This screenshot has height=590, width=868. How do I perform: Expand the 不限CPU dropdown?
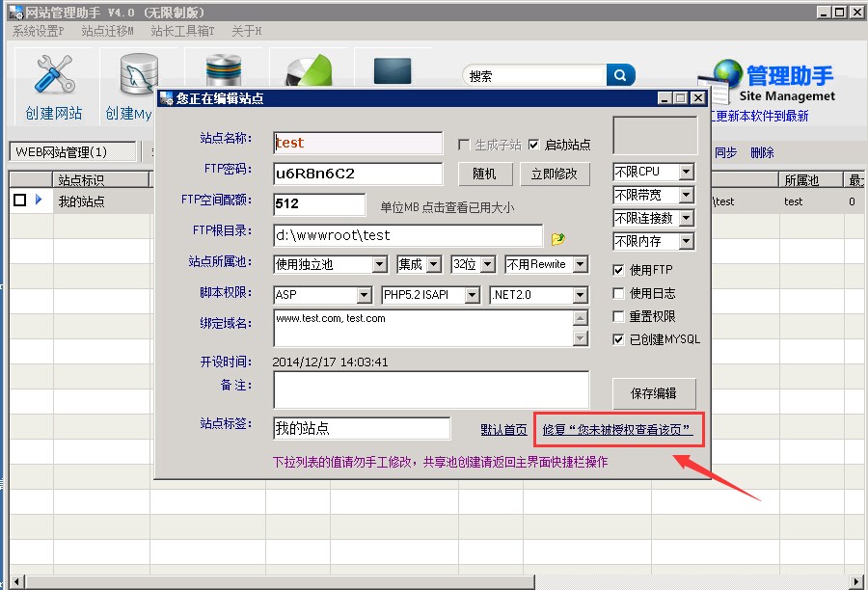686,172
